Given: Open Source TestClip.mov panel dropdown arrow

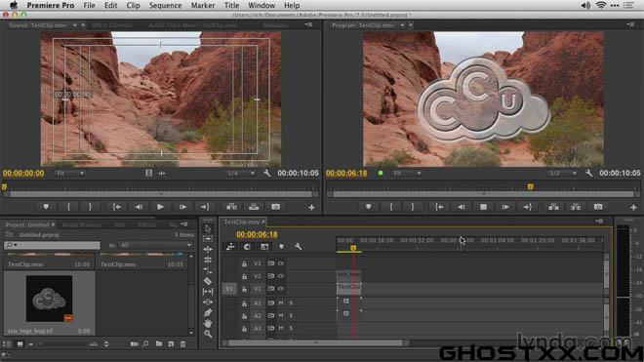Looking at the screenshot, I should (x=75, y=25).
